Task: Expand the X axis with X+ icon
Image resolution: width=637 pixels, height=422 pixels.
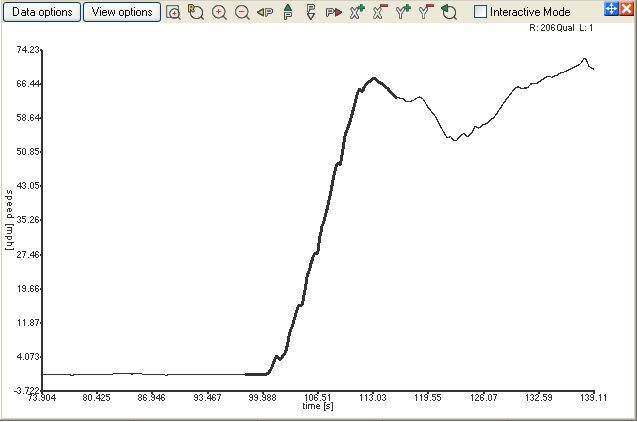Action: (356, 13)
